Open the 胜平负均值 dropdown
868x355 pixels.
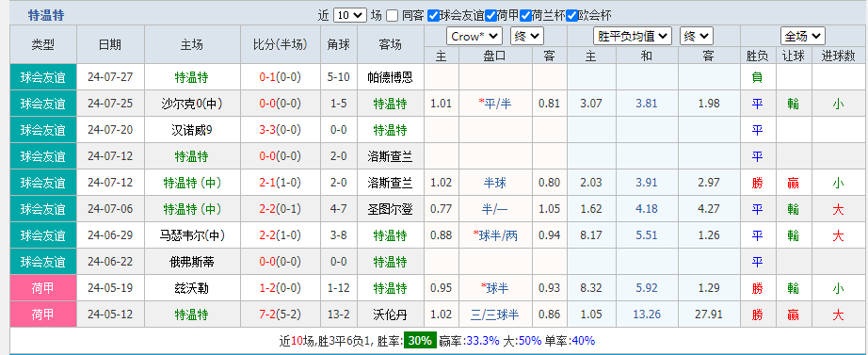[633, 37]
